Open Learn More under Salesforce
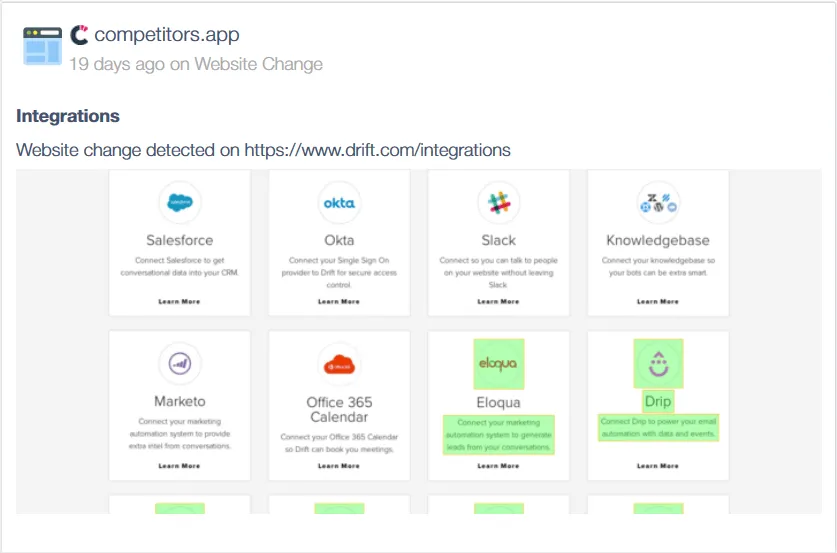This screenshot has width=837, height=553. click(179, 302)
